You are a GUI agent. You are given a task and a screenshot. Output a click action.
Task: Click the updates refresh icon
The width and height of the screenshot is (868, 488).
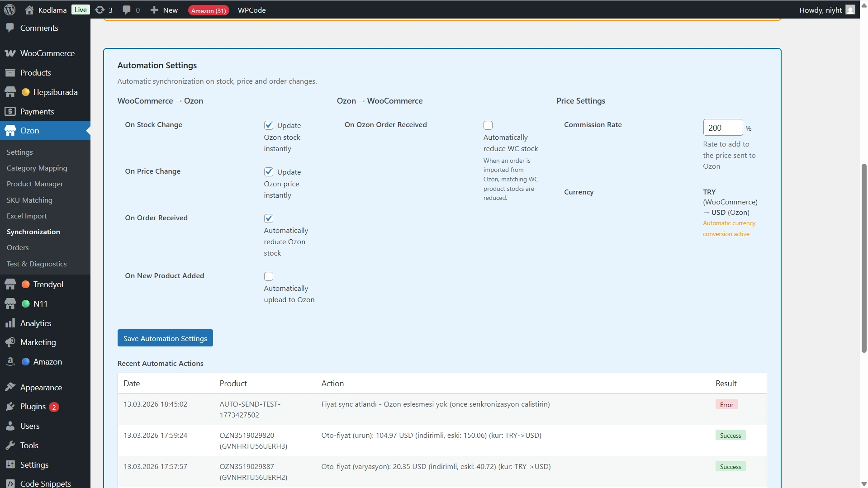[100, 9]
